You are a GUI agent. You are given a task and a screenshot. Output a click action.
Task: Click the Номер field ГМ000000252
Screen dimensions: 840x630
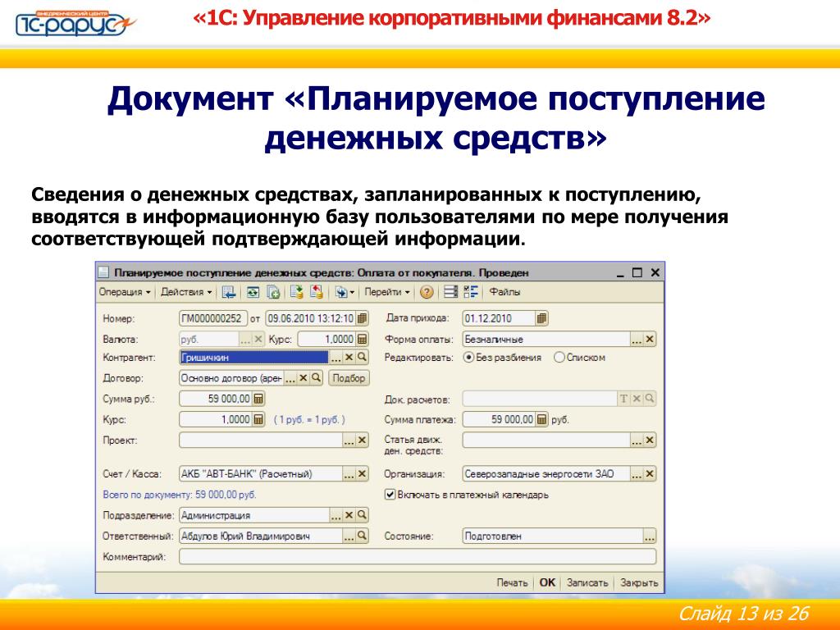213,318
